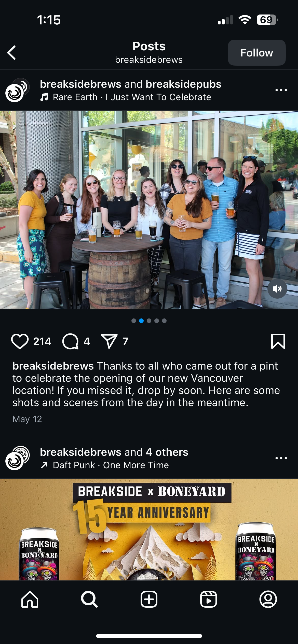
Task: Share the post via paper plane icon
Action: pos(109,341)
